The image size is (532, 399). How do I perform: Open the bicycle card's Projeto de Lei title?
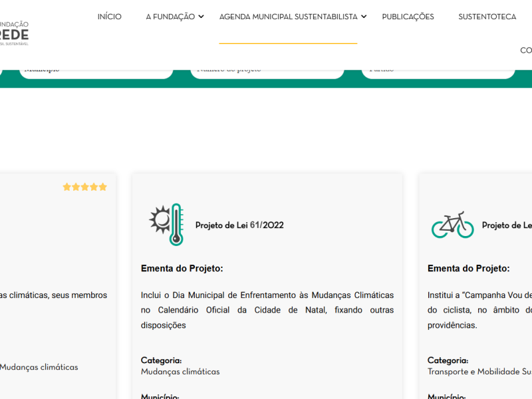507,225
